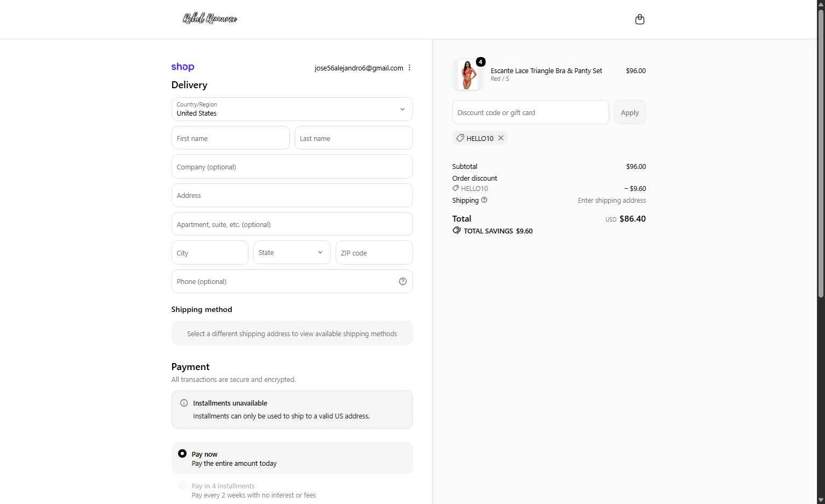Click the phone field help icon
Image resolution: width=825 pixels, height=504 pixels.
click(x=403, y=281)
